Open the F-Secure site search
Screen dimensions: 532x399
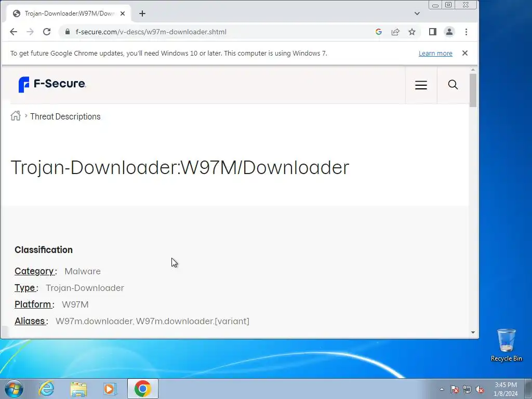tap(453, 85)
